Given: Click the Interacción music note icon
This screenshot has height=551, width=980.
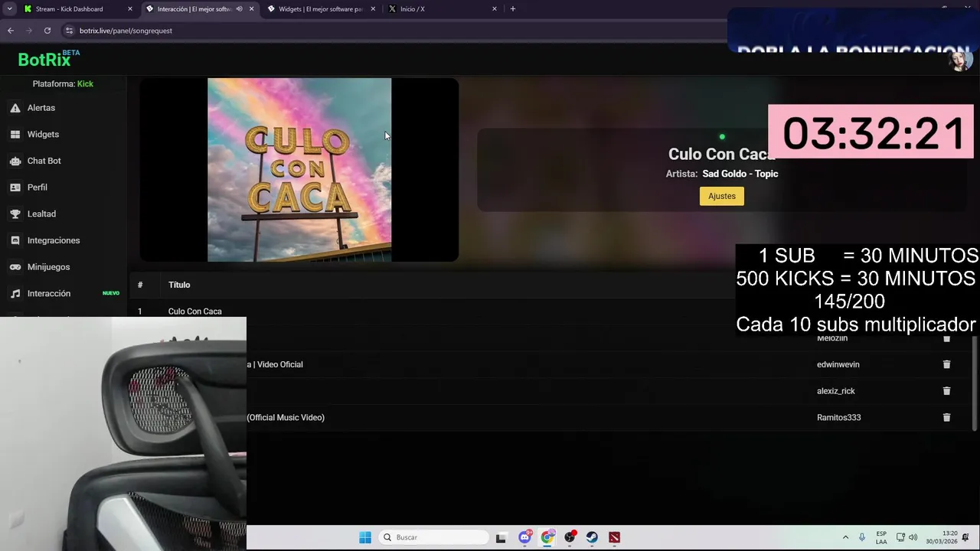Looking at the screenshot, I should tap(15, 293).
